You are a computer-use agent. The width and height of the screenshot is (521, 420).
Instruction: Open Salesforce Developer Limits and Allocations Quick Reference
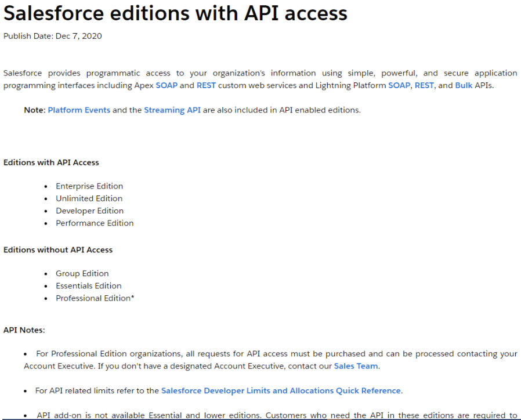[281, 391]
